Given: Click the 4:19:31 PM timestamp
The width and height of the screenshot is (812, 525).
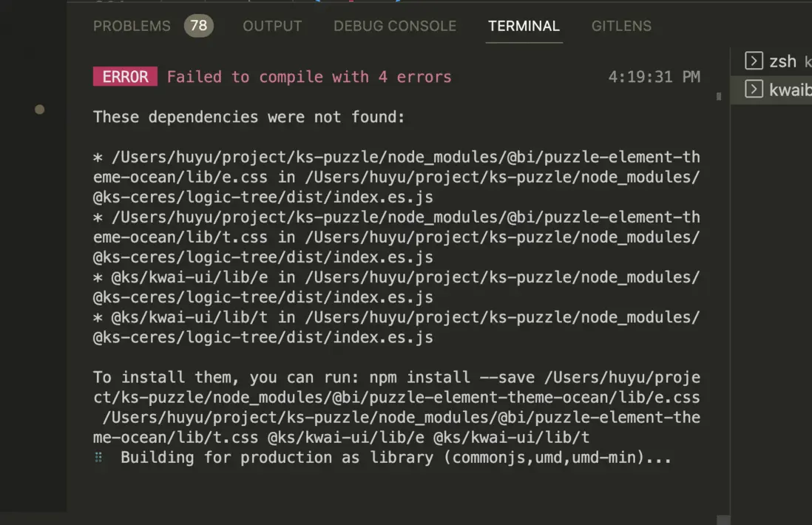Looking at the screenshot, I should [x=654, y=77].
